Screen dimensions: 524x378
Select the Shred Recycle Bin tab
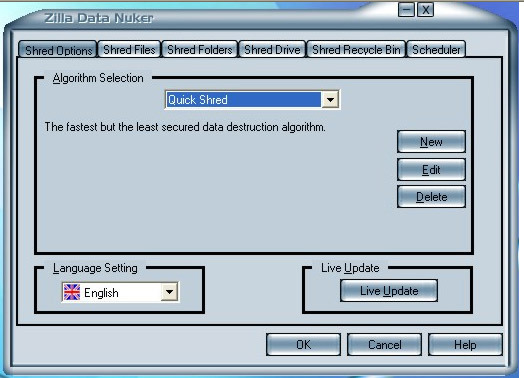click(x=356, y=49)
